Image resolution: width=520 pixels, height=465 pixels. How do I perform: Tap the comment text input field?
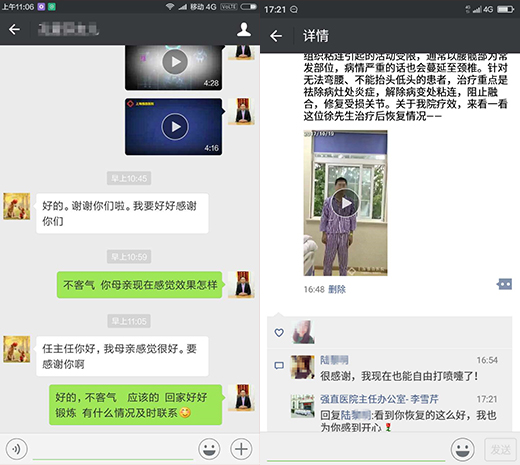pyautogui.click(x=356, y=451)
